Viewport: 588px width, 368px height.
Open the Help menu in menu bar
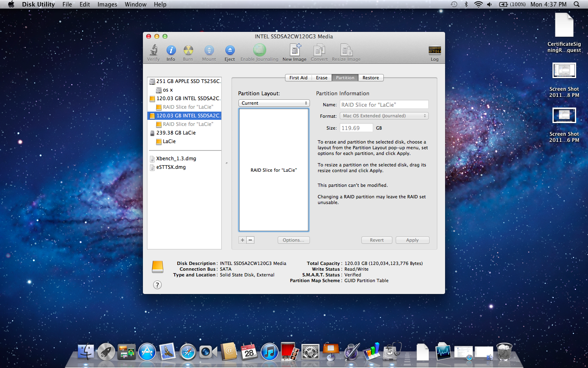pyautogui.click(x=160, y=4)
